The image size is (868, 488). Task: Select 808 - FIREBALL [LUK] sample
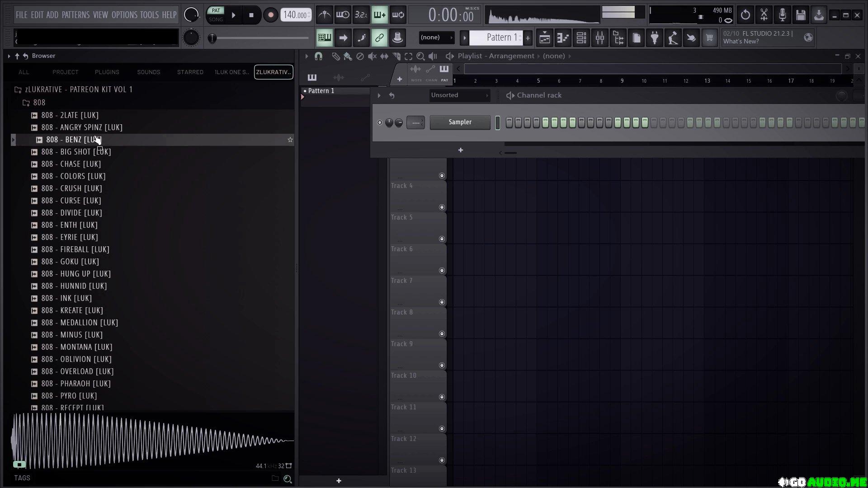[x=75, y=249]
